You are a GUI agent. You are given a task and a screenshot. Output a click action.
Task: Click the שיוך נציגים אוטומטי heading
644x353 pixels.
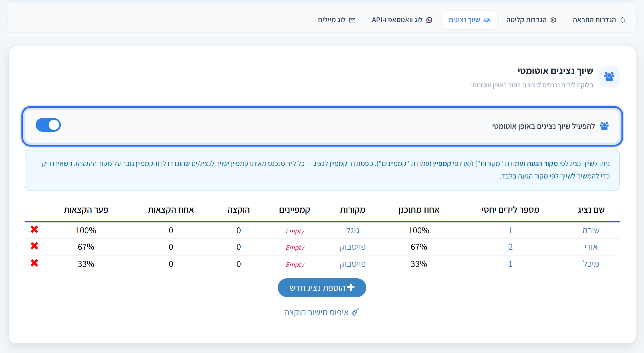pyautogui.click(x=555, y=71)
